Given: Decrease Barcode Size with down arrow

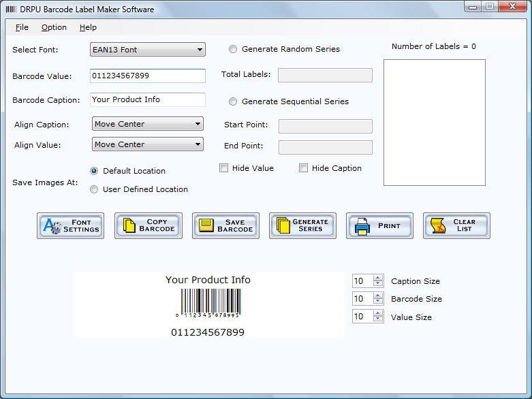Looking at the screenshot, I should tap(378, 302).
